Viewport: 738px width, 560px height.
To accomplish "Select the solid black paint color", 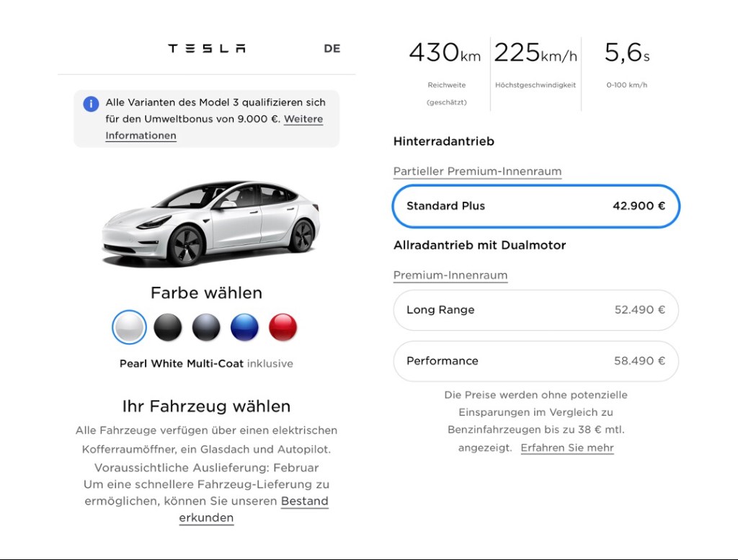I will [168, 327].
